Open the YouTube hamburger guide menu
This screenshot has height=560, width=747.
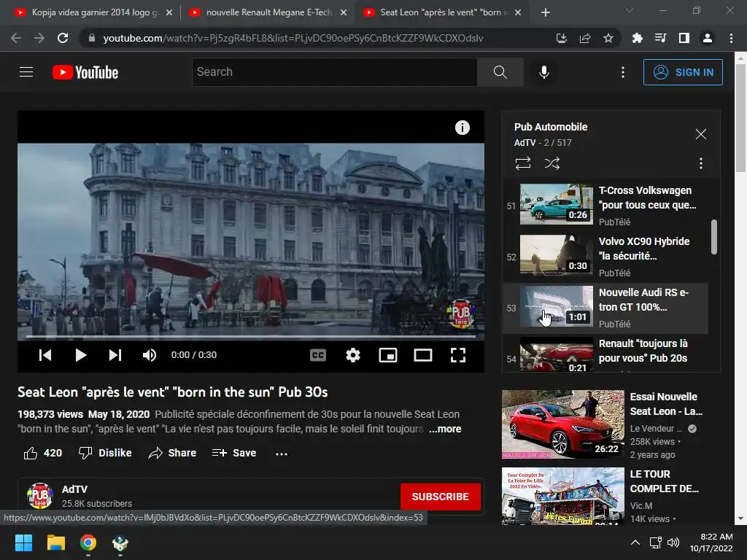(x=26, y=72)
